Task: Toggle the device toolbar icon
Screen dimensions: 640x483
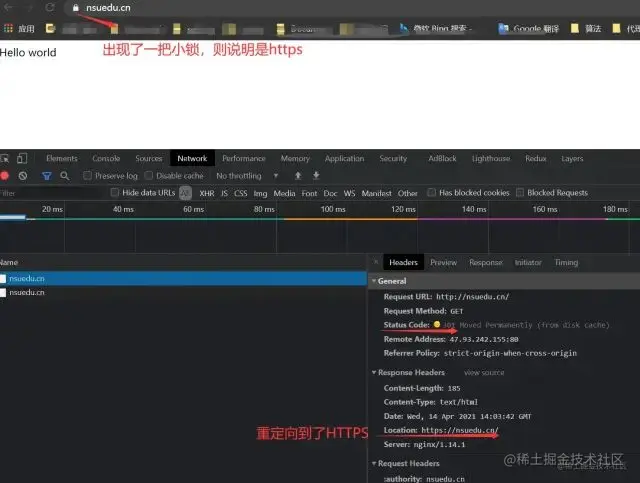Action: (x=22, y=158)
